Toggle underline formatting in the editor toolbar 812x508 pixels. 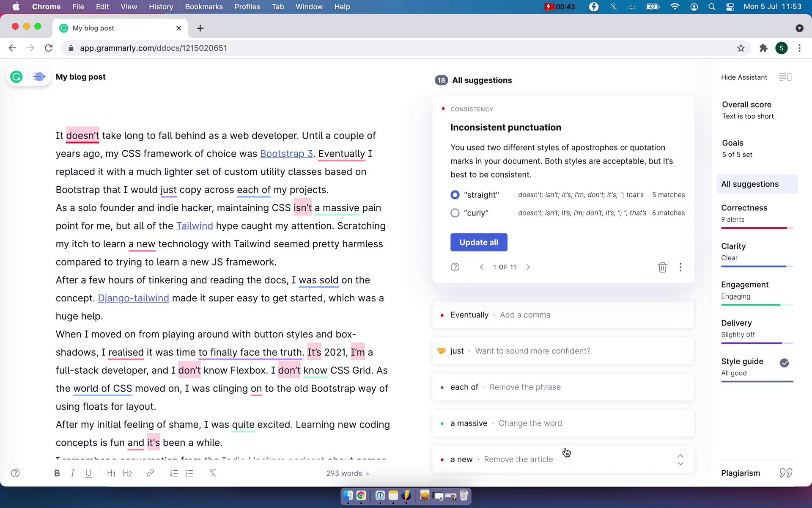(x=88, y=473)
